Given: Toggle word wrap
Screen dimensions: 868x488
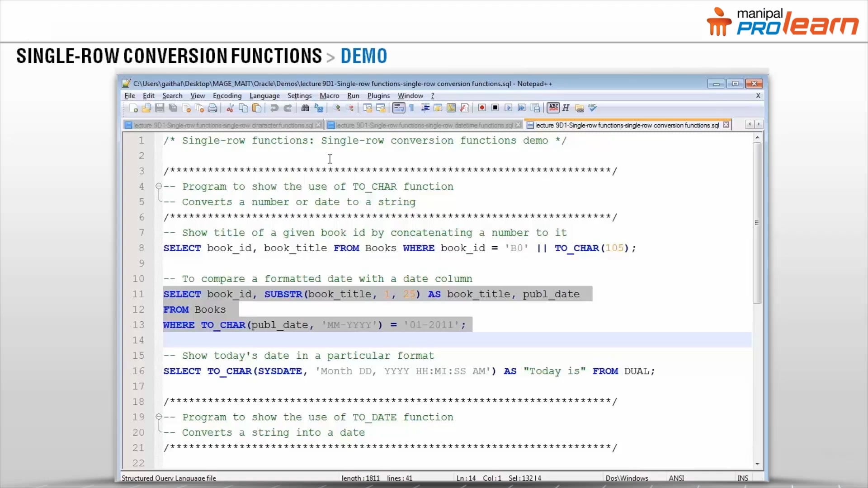Looking at the screenshot, I should (x=398, y=108).
